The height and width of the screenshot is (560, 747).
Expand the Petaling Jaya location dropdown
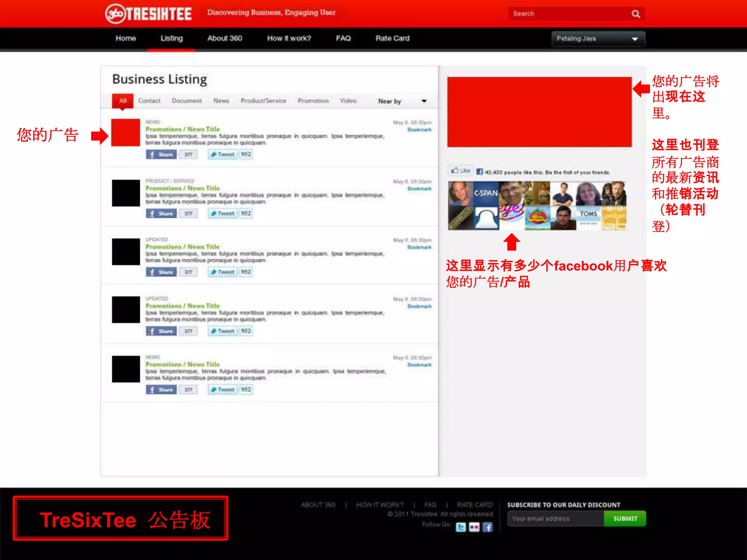(598, 39)
